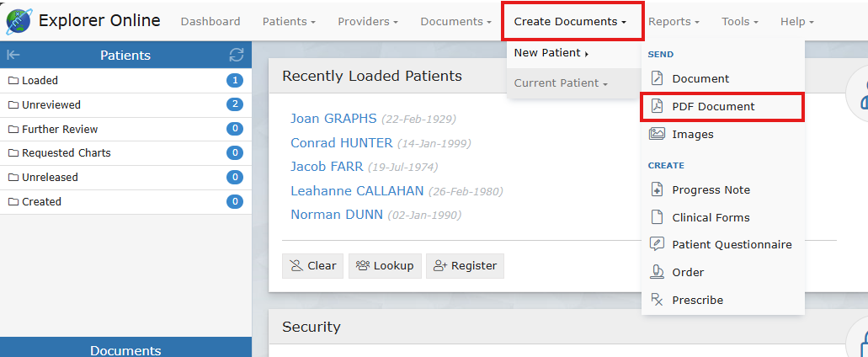Refresh the Patients panel list

(x=237, y=56)
